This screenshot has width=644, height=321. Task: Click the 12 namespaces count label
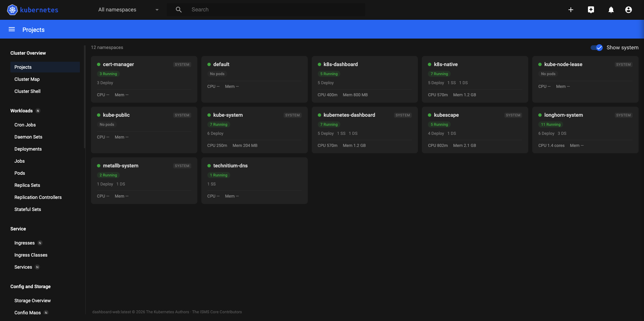pos(107,48)
